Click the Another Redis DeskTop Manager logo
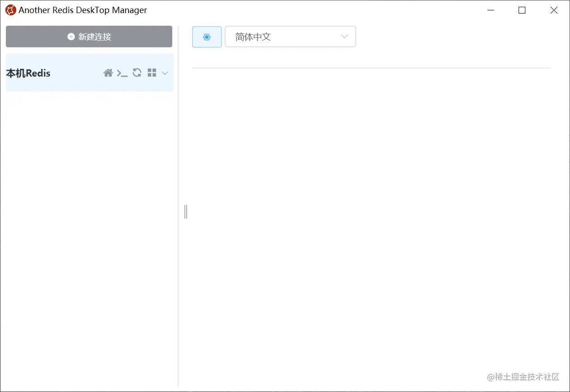 [x=10, y=10]
